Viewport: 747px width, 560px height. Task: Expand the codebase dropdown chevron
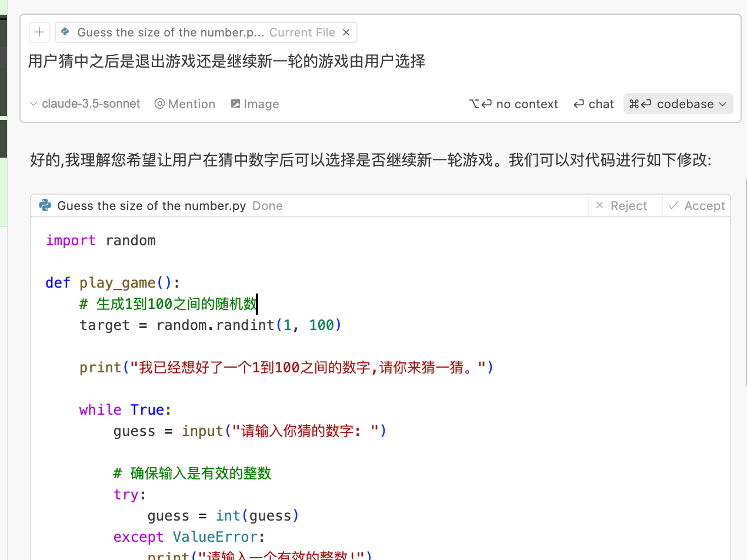click(x=723, y=104)
